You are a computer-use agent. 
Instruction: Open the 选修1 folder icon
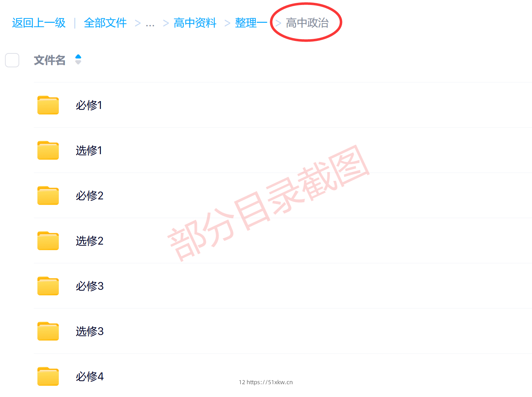point(48,150)
